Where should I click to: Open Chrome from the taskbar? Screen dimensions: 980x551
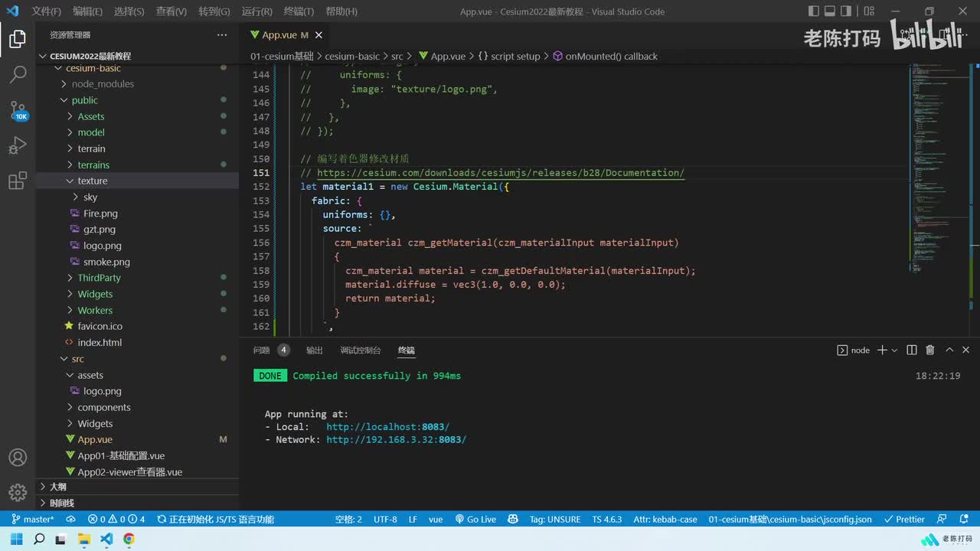(x=129, y=539)
